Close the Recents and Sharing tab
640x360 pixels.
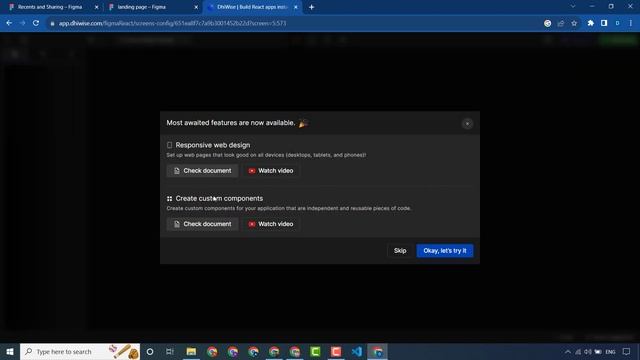(x=96, y=7)
